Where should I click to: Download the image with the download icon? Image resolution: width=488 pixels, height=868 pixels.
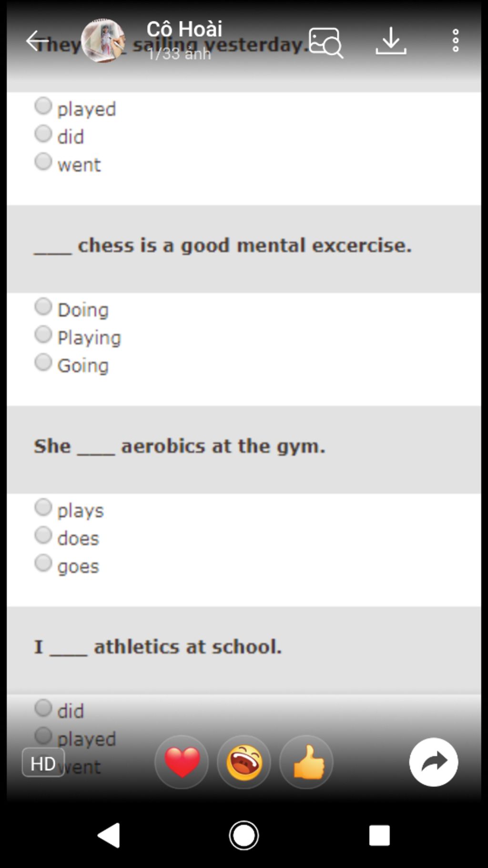tap(391, 41)
